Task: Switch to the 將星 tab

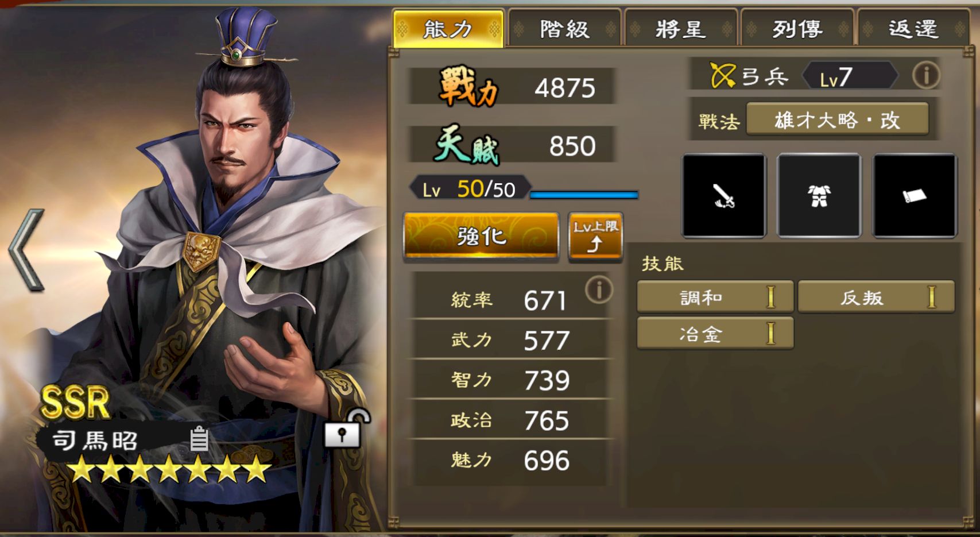Action: point(680,28)
